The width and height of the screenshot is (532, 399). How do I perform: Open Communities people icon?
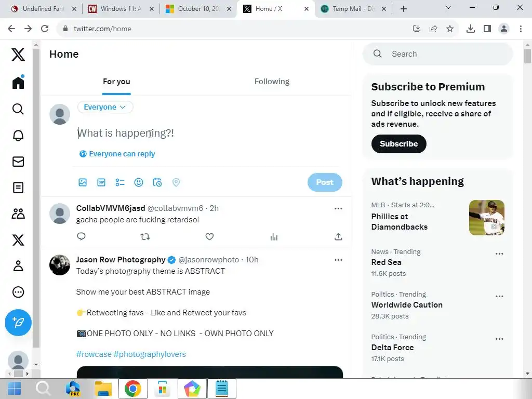tap(18, 214)
